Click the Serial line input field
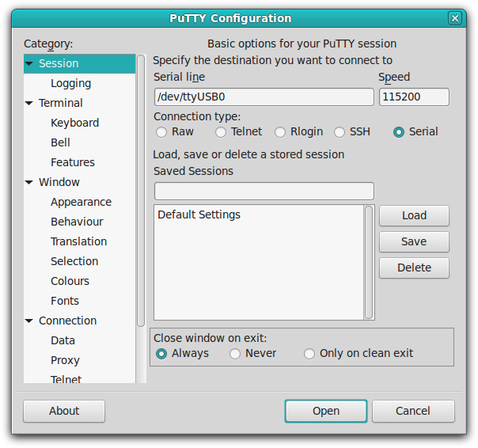The width and height of the screenshot is (478, 448). (x=264, y=97)
